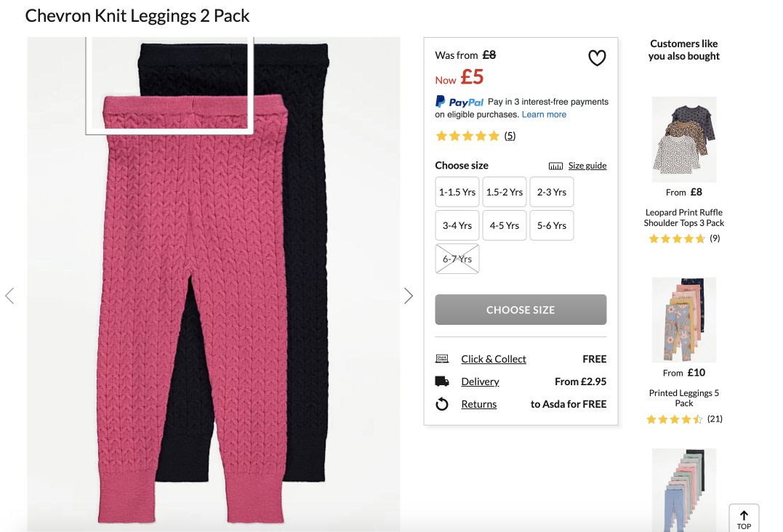Screen dimensions: 783x532
Task: Select size 4-5 Yrs
Action: (x=505, y=225)
